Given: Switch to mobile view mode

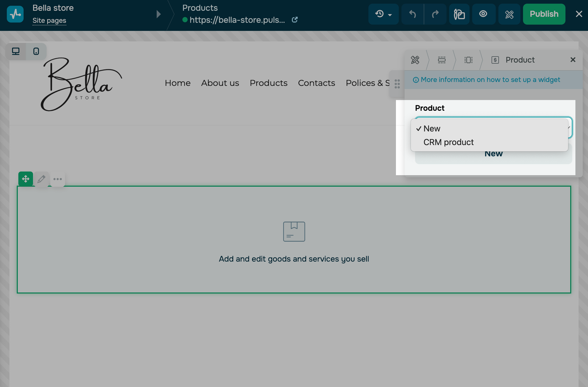Looking at the screenshot, I should coord(36,51).
